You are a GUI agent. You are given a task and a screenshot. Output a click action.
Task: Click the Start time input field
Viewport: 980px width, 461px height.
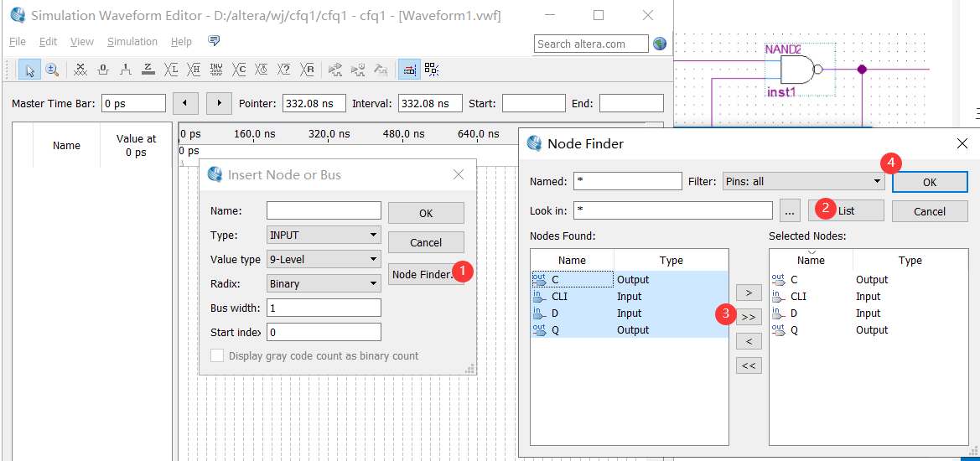(x=534, y=103)
